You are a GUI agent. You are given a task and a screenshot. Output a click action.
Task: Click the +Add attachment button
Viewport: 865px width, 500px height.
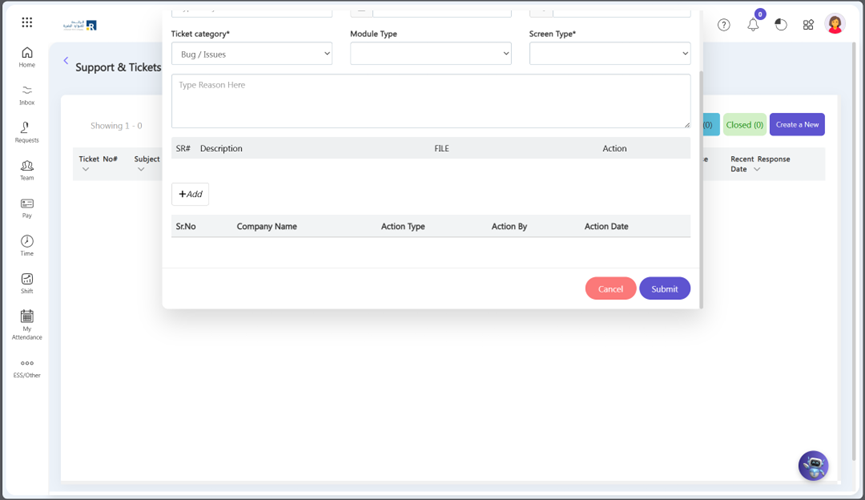pos(190,194)
